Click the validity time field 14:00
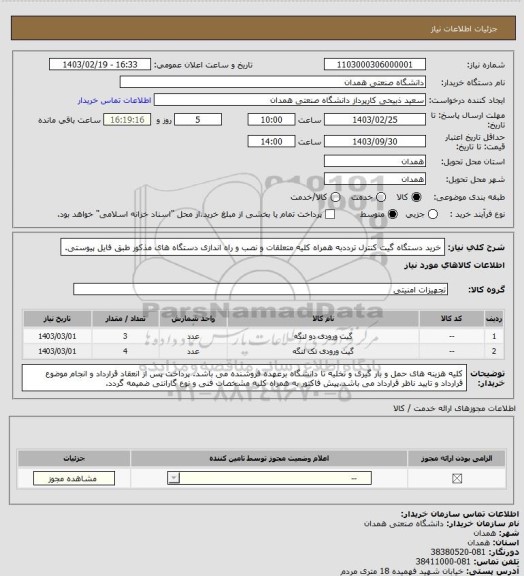The image size is (524, 576). [x=272, y=141]
